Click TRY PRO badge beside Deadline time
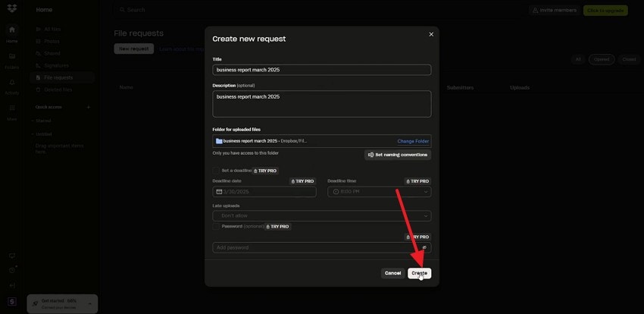This screenshot has width=644, height=314. tap(417, 181)
